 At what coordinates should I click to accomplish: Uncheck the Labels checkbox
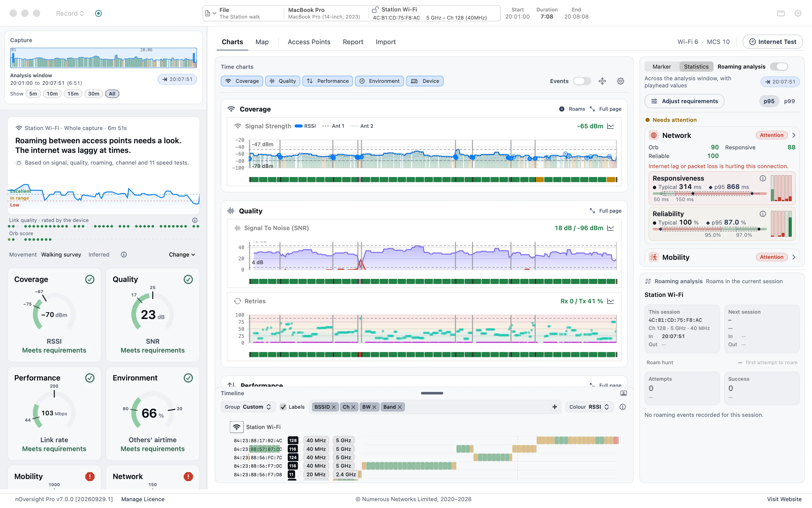(283, 407)
